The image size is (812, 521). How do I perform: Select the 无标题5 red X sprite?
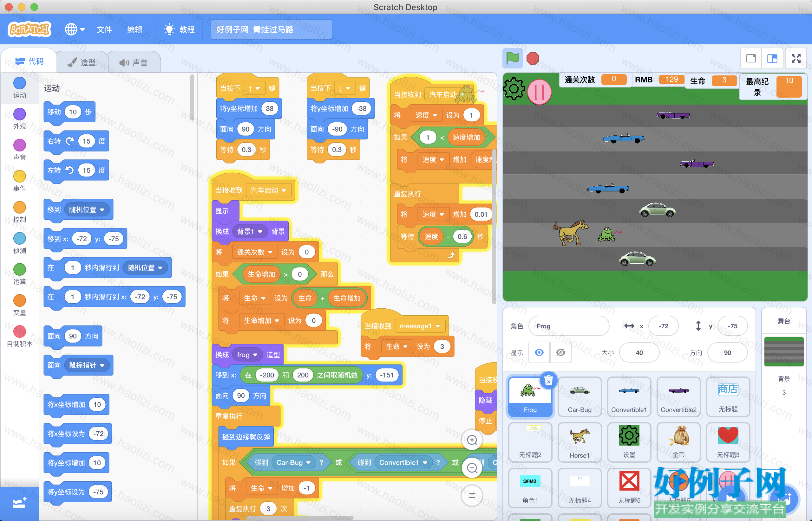click(x=629, y=487)
